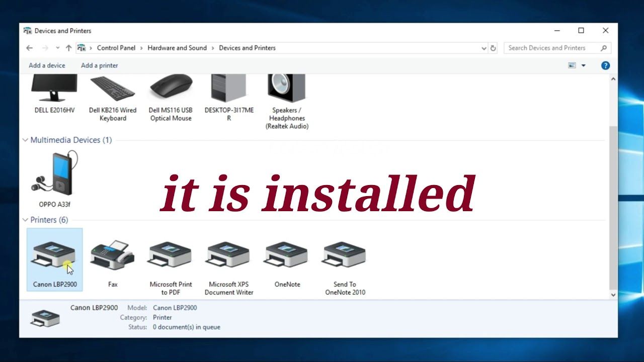
Task: Click the Printers (6) group header
Action: point(49,220)
